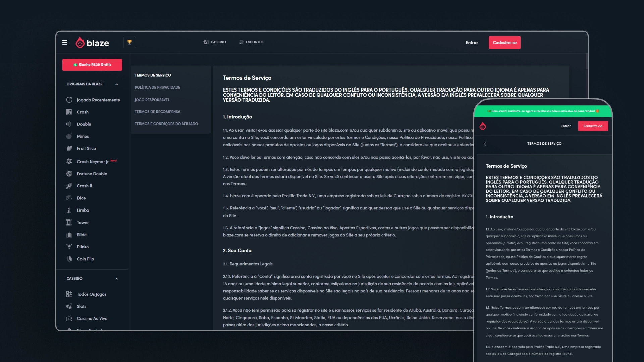Select Termos de Recompensa menu item
This screenshot has height=362, width=644.
coord(157,112)
